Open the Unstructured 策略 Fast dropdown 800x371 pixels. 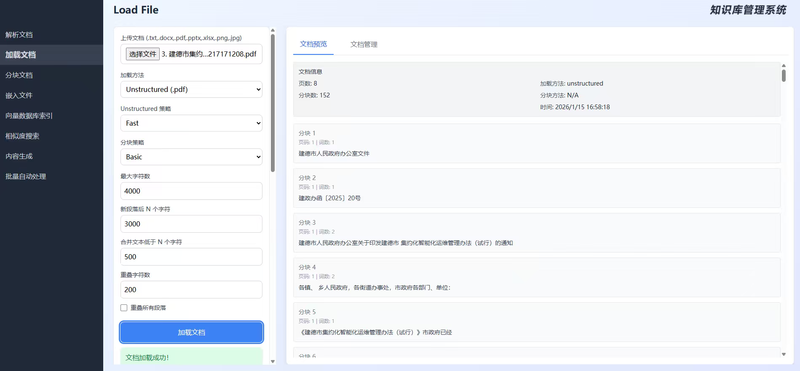click(191, 123)
